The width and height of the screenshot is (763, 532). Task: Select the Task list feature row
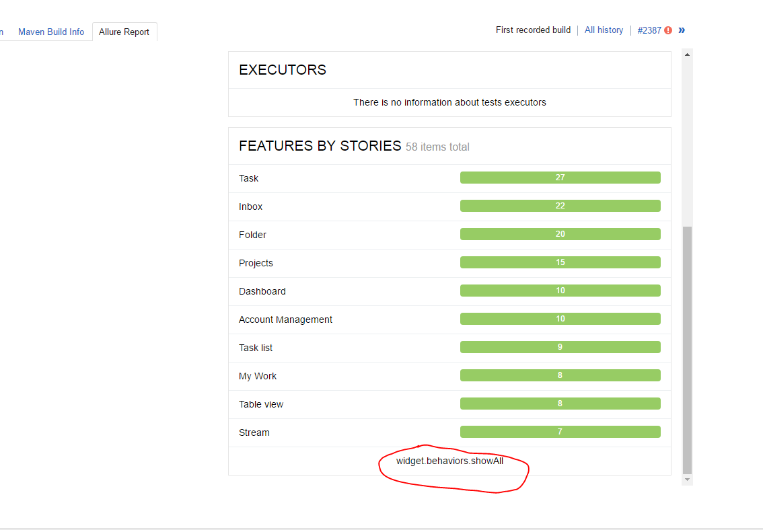point(255,347)
